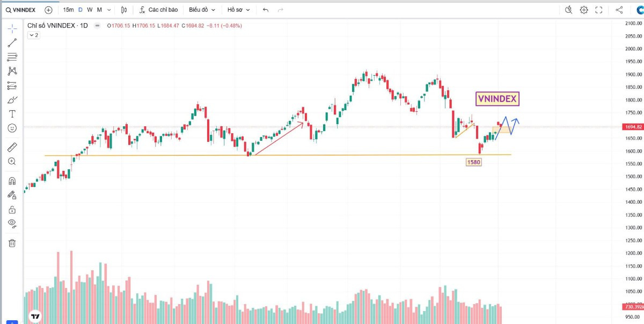The height and width of the screenshot is (324, 644).
Task: Enable the Magnet snap mode
Action: [11, 181]
